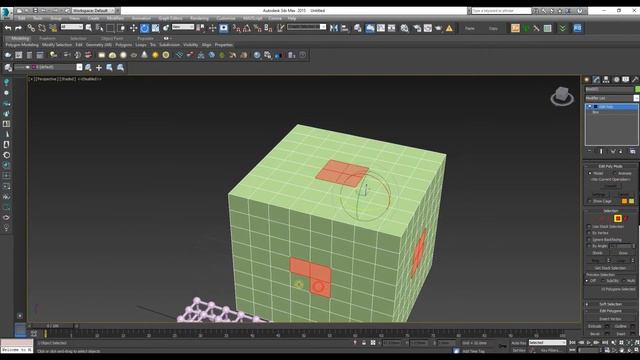Screen dimensions: 640x360
Task: Select Polygon sub-object level icon
Action: pyautogui.click(x=618, y=218)
